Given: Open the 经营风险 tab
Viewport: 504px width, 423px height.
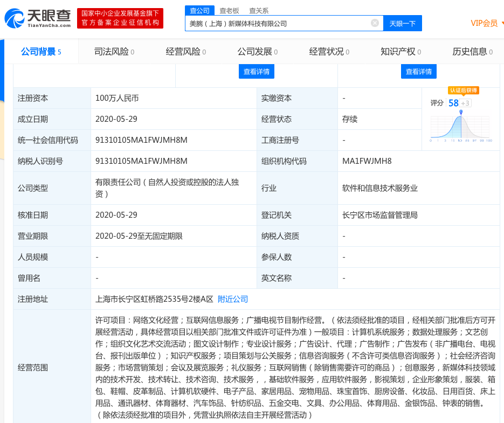Looking at the screenshot, I should coord(186,51).
